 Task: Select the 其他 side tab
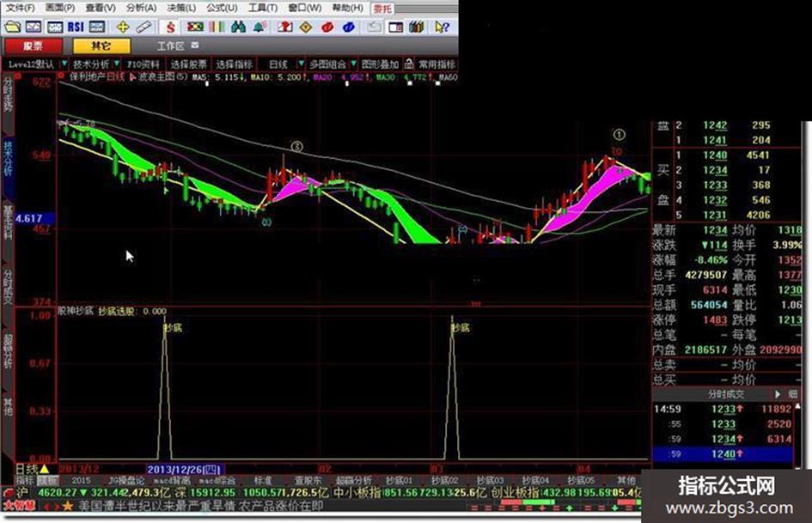pos(8,406)
